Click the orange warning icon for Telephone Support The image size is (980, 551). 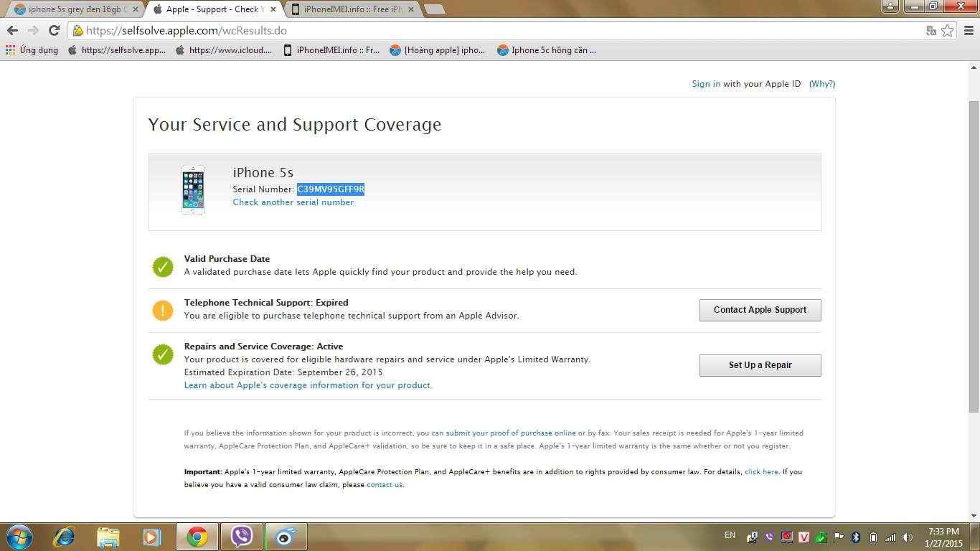tap(163, 310)
